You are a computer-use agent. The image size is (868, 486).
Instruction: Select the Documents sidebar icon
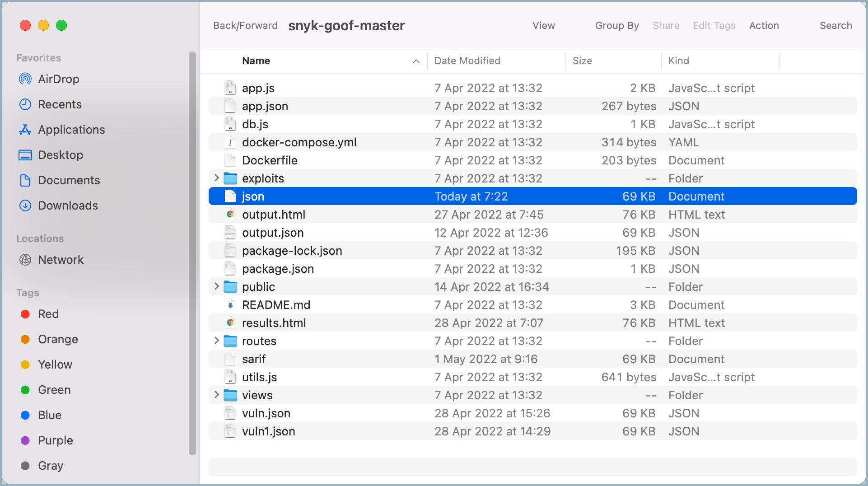pos(26,180)
